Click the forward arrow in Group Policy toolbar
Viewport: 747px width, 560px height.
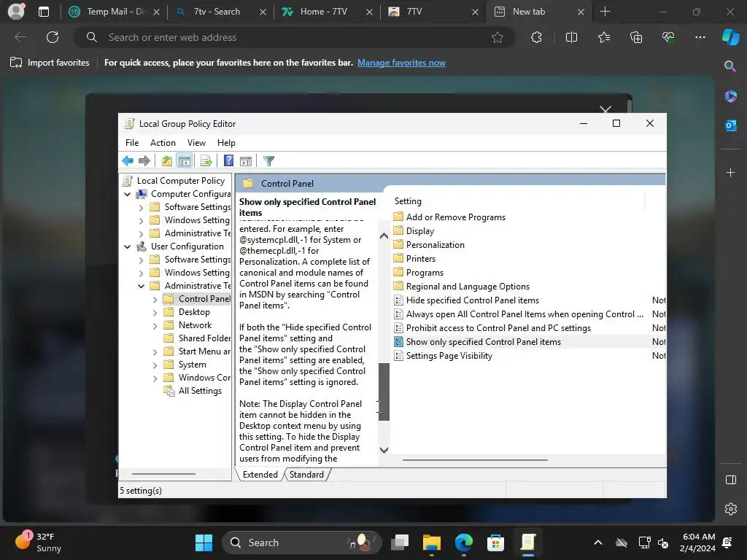click(144, 161)
